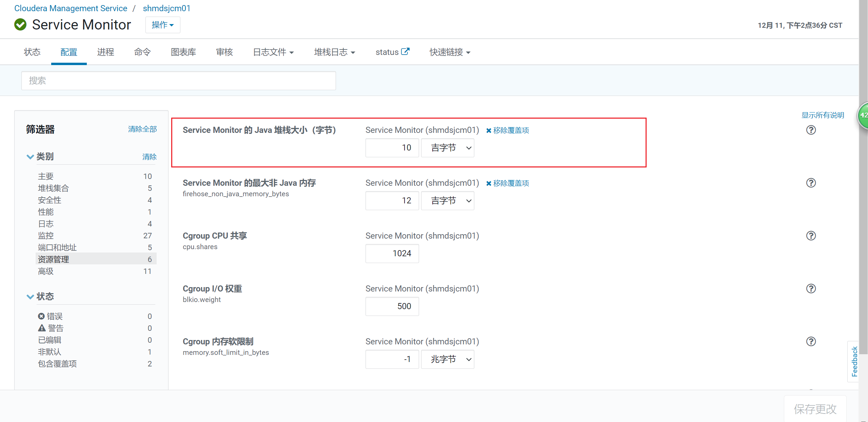Click 显示所有说明 link
The width and height of the screenshot is (868, 422).
(823, 115)
